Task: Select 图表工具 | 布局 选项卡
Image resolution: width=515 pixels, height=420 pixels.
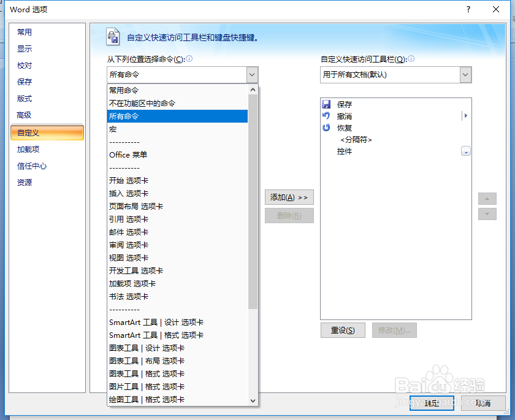Action: tap(177, 361)
